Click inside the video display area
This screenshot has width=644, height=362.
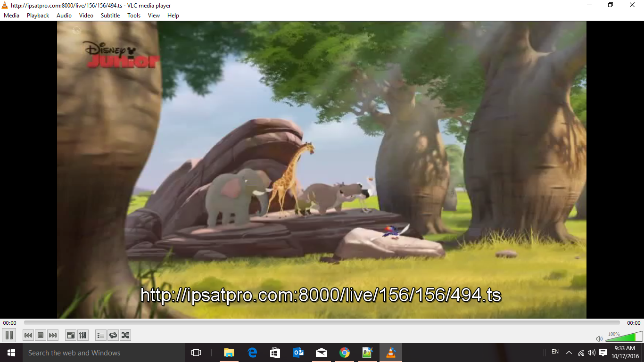(322, 170)
